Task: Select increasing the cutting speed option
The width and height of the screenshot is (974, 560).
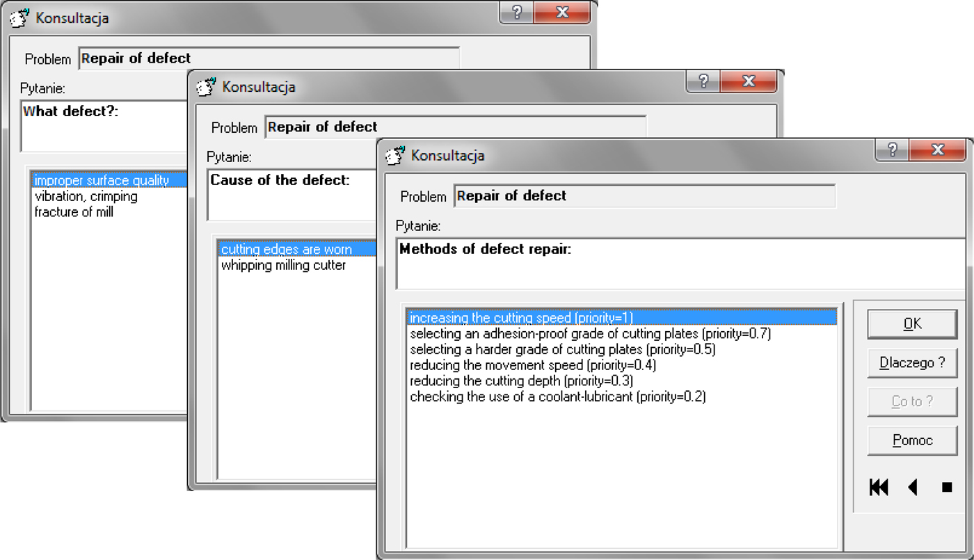Action: (521, 318)
